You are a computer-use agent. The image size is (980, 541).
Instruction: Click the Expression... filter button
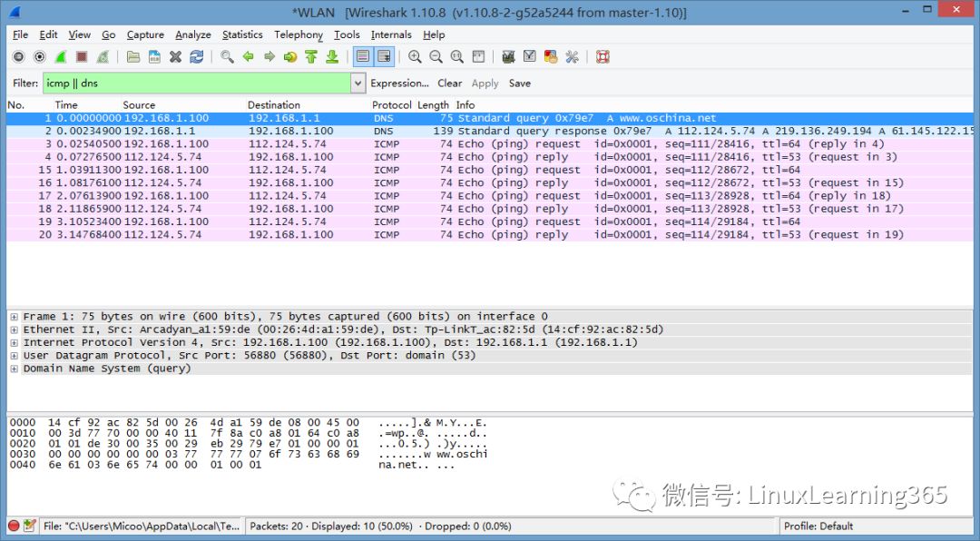coord(399,84)
